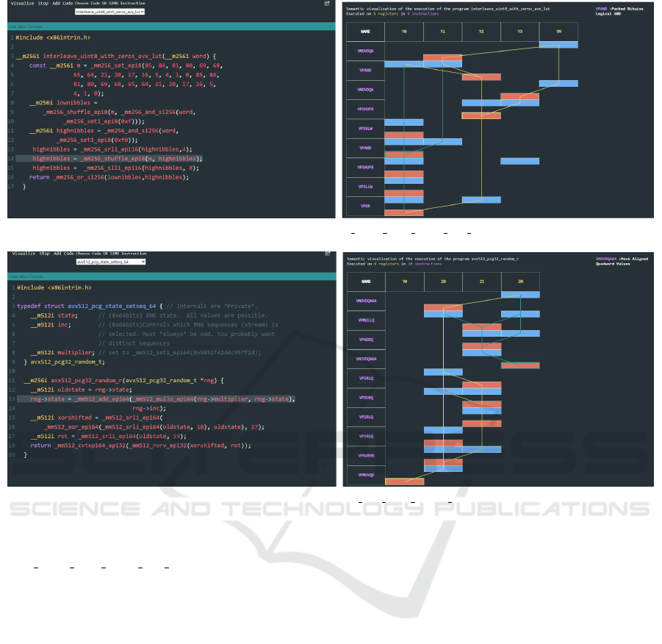Screen dimensions: 662x644
Task: Click highlighted line 13 in bottom code editor
Action: coord(162,398)
